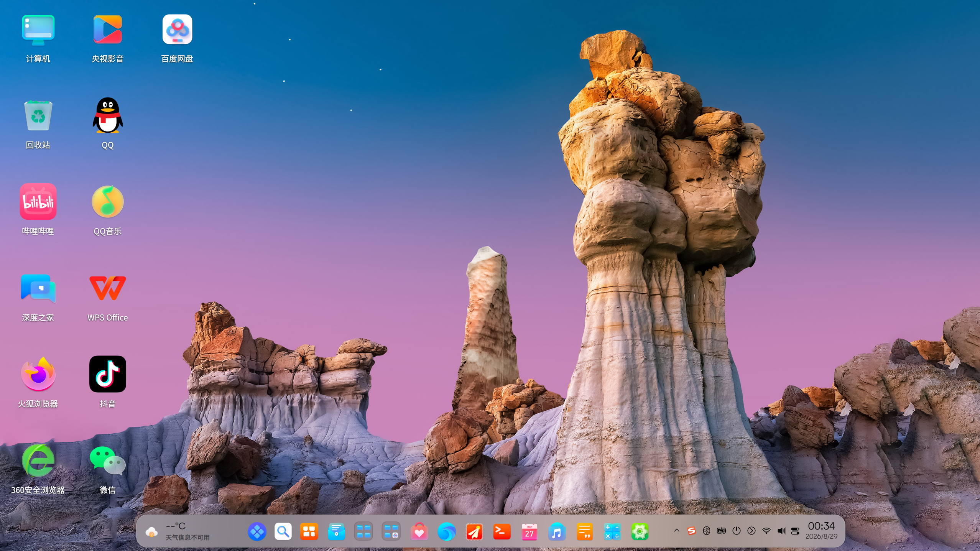Open the 百度网盘 desktop icon
Viewport: 980px width, 551px height.
pyautogui.click(x=177, y=30)
